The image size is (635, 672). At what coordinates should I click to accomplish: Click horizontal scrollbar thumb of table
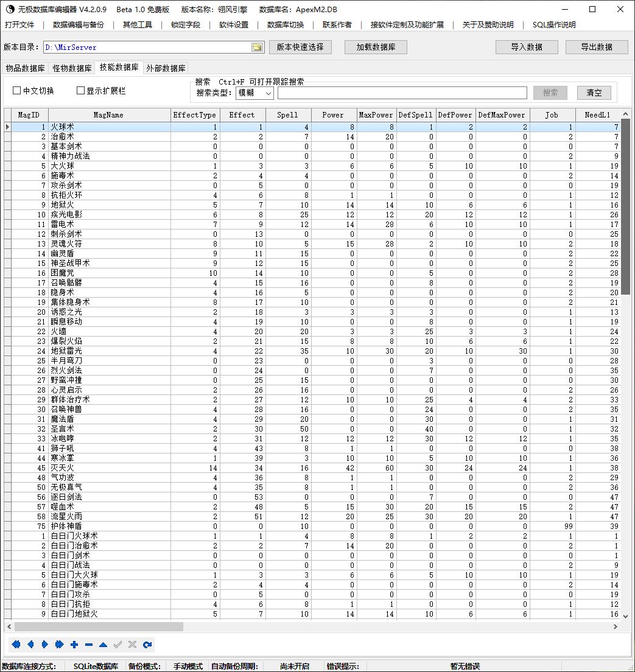pos(99,626)
